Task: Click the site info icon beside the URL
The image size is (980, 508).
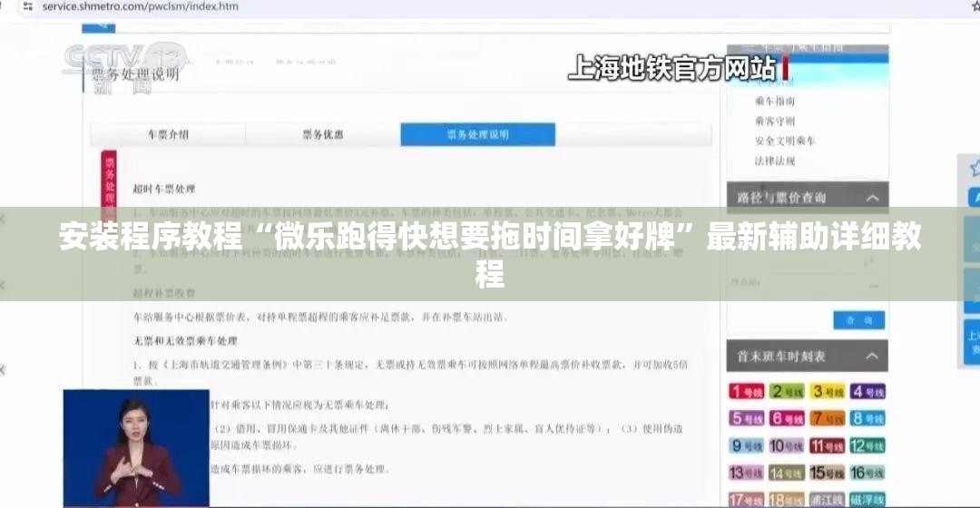Action: click(27, 6)
